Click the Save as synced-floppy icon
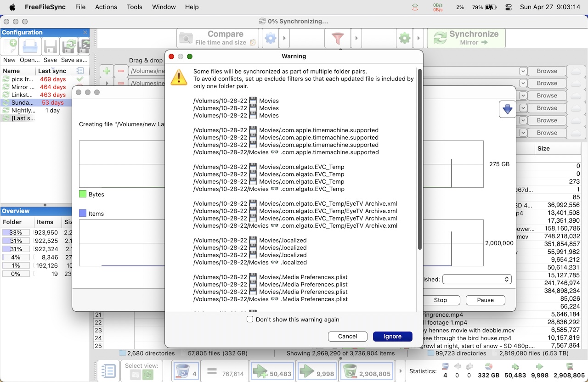This screenshot has width=588, height=382. 69,47
